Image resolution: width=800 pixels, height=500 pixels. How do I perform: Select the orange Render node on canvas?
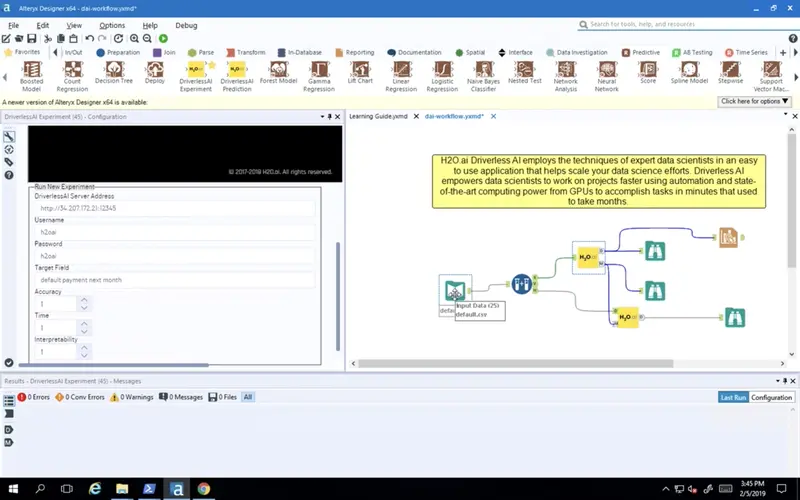pos(729,237)
